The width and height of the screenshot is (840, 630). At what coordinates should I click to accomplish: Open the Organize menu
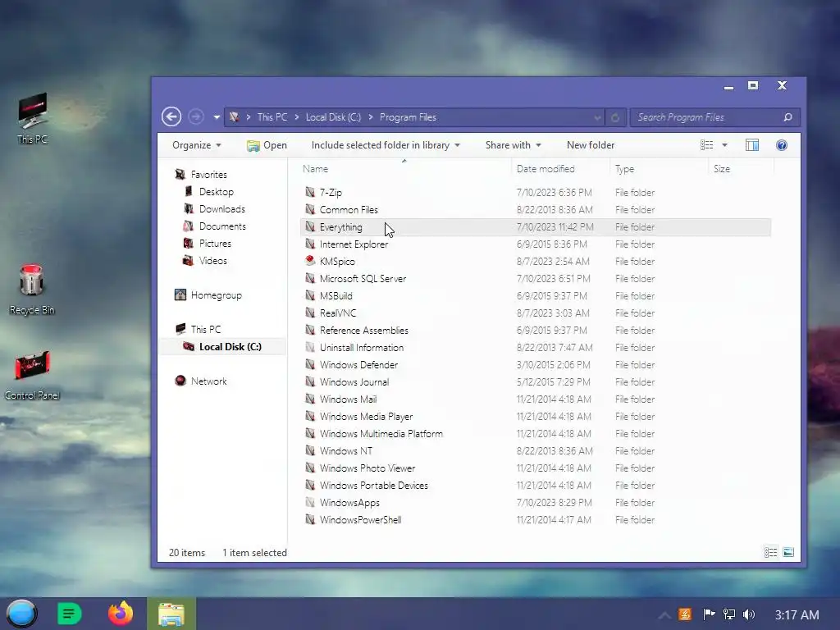coord(197,145)
